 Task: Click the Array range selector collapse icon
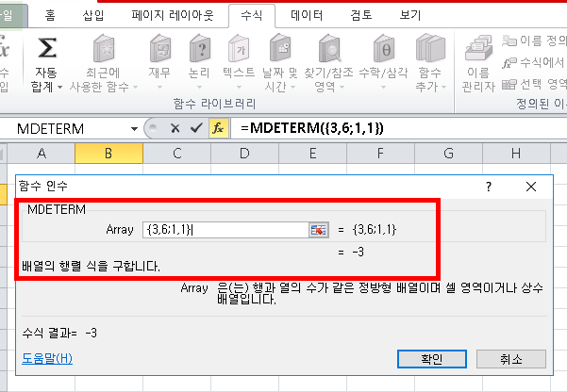(x=319, y=230)
